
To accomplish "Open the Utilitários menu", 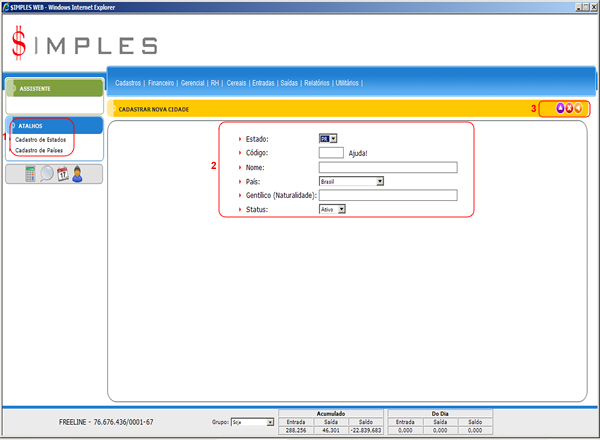I will coord(348,83).
